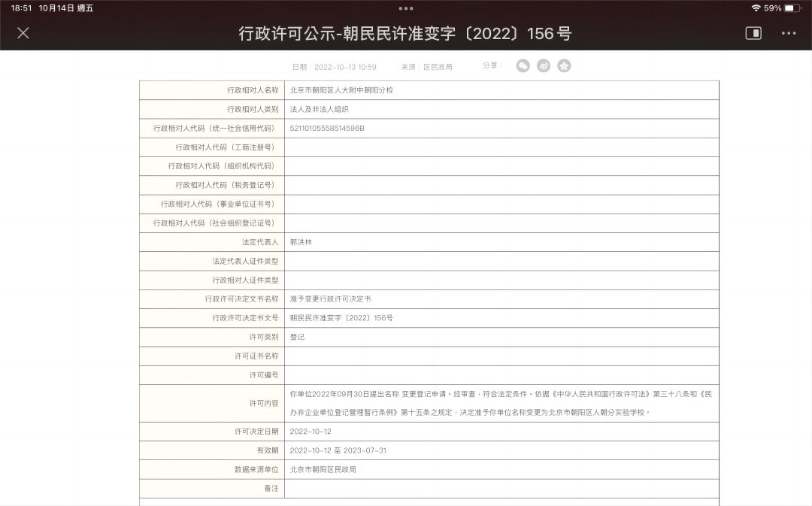Select the 社会组织登记证号 row label
This screenshot has height=506, width=812.
pos(214,223)
